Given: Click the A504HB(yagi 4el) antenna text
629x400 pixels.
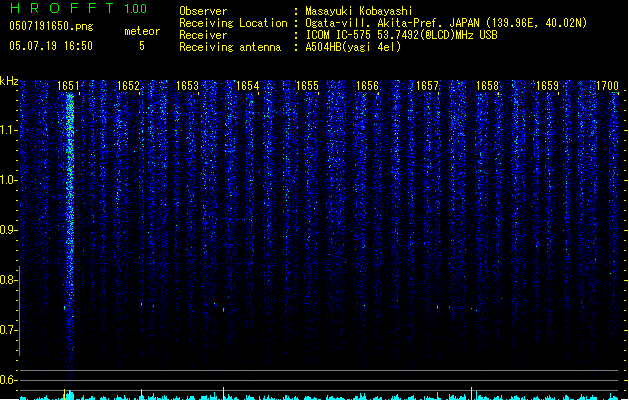Looking at the screenshot, I should [353, 47].
